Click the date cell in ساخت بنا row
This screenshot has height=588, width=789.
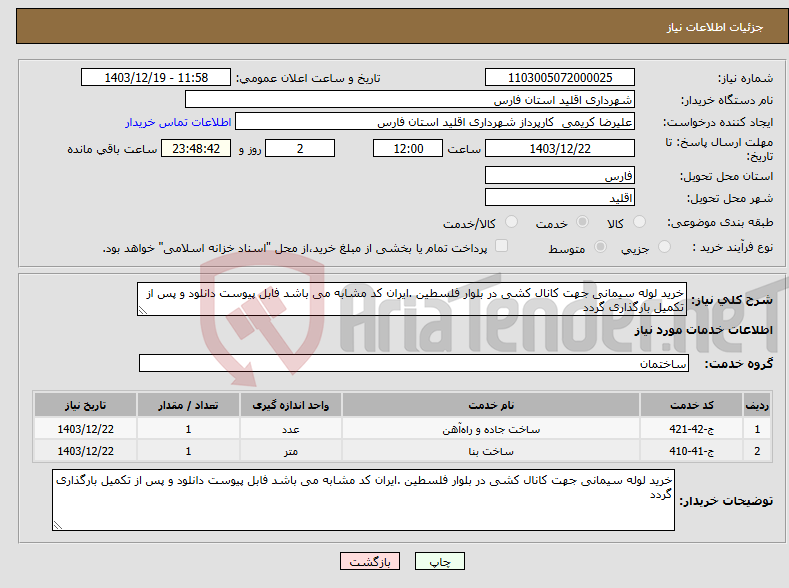85,451
